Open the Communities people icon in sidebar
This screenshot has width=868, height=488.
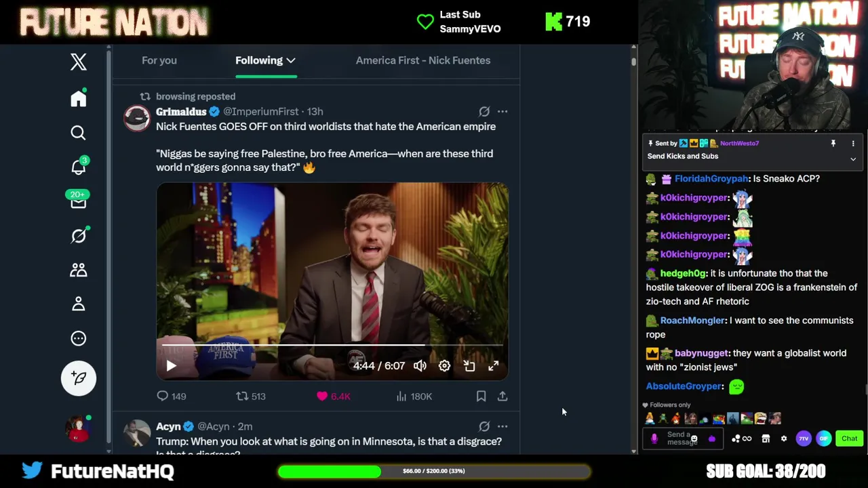79,270
